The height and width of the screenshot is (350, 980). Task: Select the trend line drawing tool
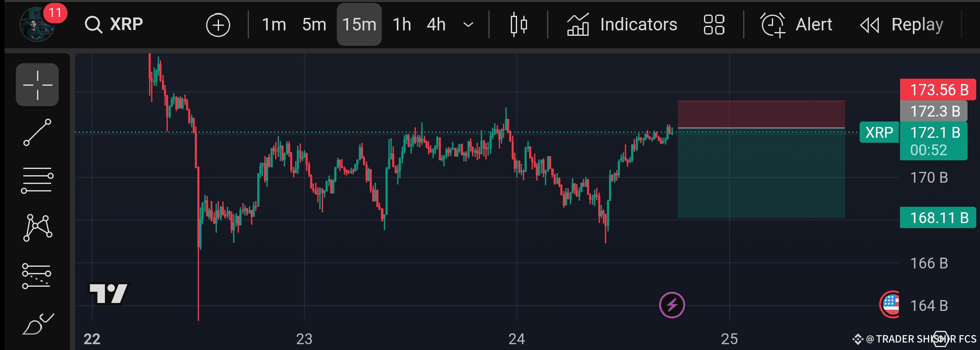click(x=37, y=132)
